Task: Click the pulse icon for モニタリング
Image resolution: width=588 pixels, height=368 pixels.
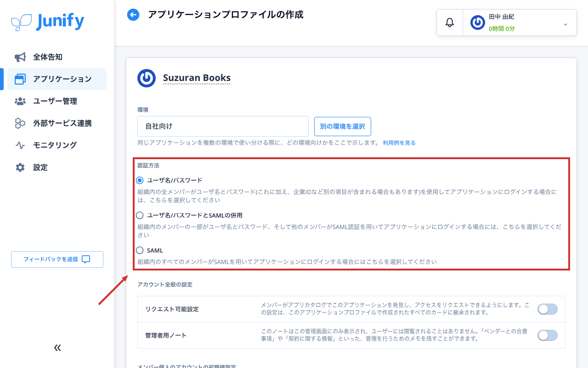Action: coord(20,145)
